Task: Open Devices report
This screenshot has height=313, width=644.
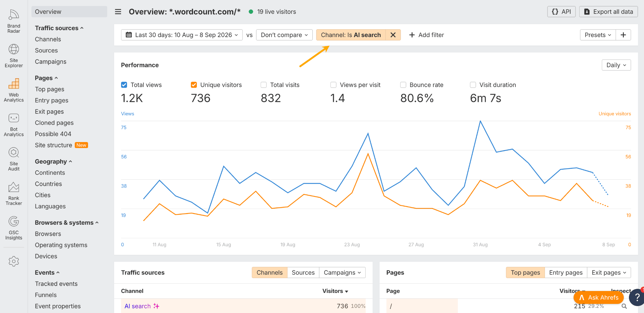Action: point(46,256)
